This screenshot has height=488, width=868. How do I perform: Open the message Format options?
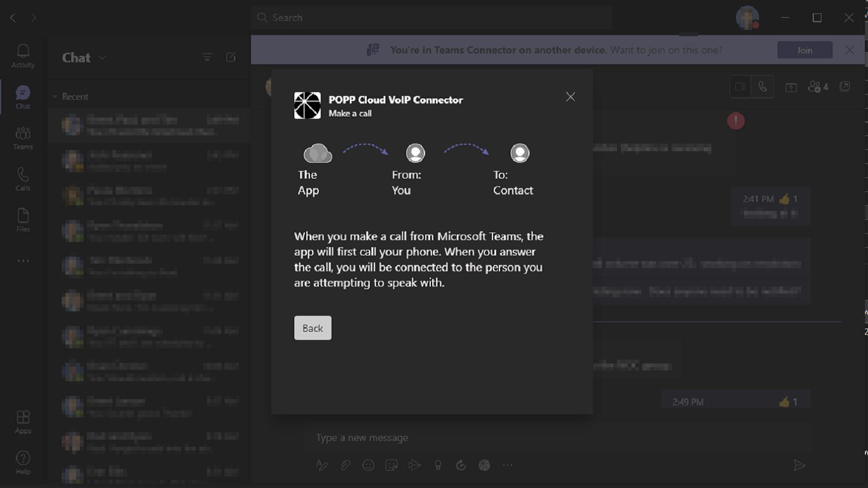click(x=322, y=466)
